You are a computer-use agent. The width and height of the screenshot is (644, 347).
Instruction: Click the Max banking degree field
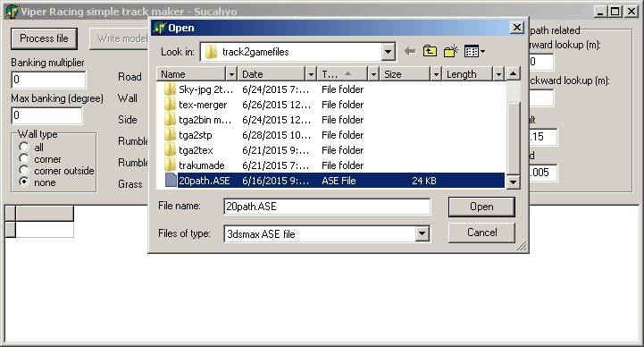pos(46,115)
